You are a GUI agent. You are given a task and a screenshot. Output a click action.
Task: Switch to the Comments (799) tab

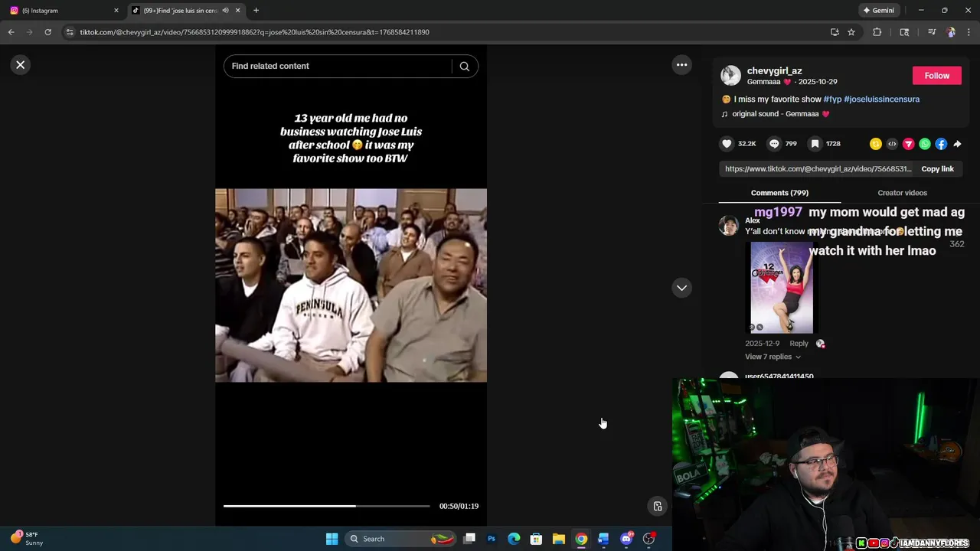click(779, 193)
